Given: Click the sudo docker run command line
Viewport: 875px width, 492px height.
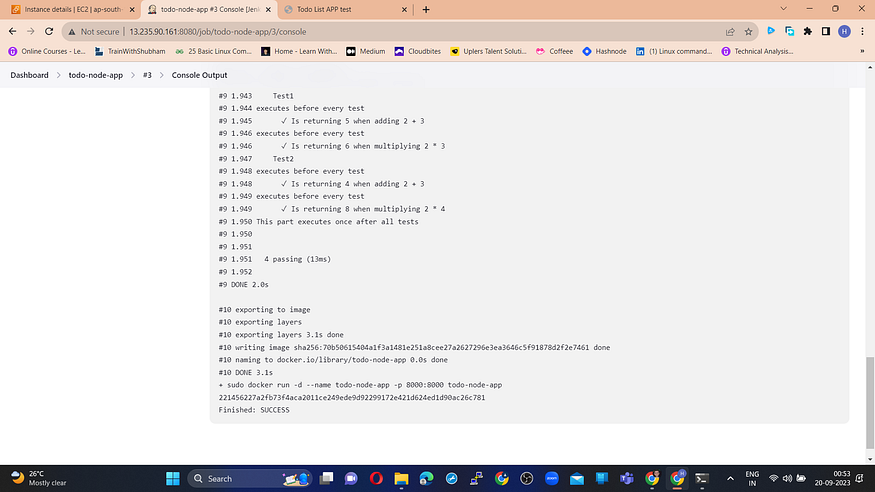Looking at the screenshot, I should [x=360, y=385].
